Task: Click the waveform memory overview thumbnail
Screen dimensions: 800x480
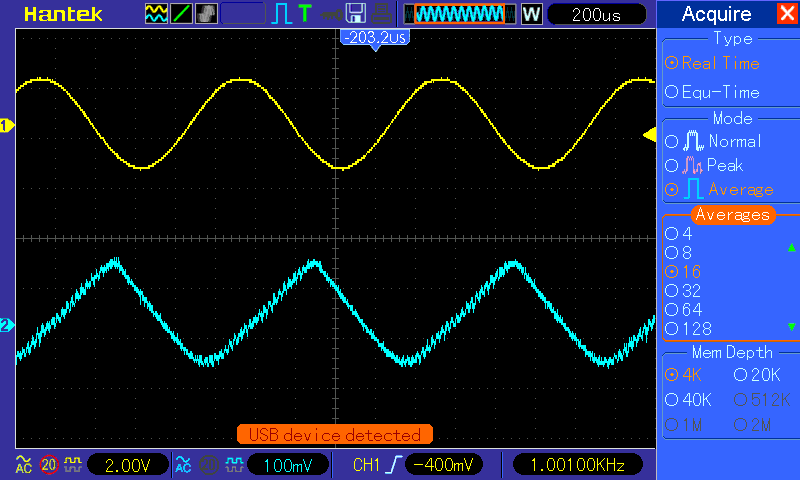Action: pos(460,14)
